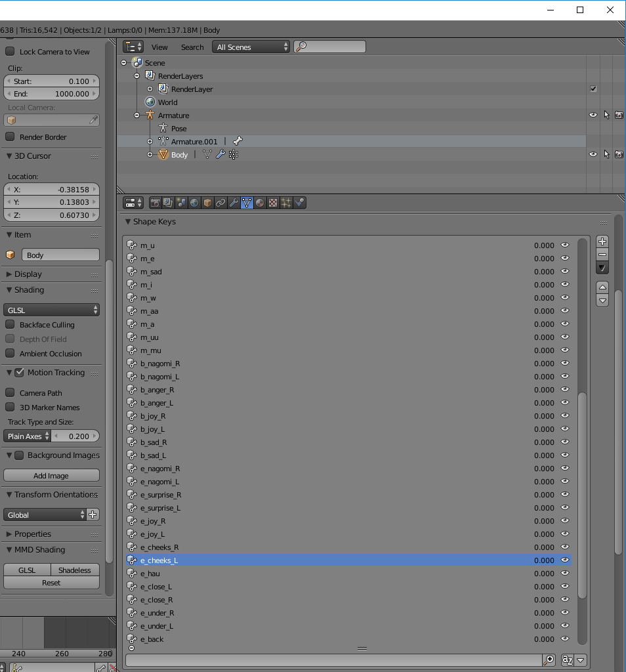Viewport: 626px width, 672px height.
Task: Open the Search menu in the outliner
Action: (192, 47)
